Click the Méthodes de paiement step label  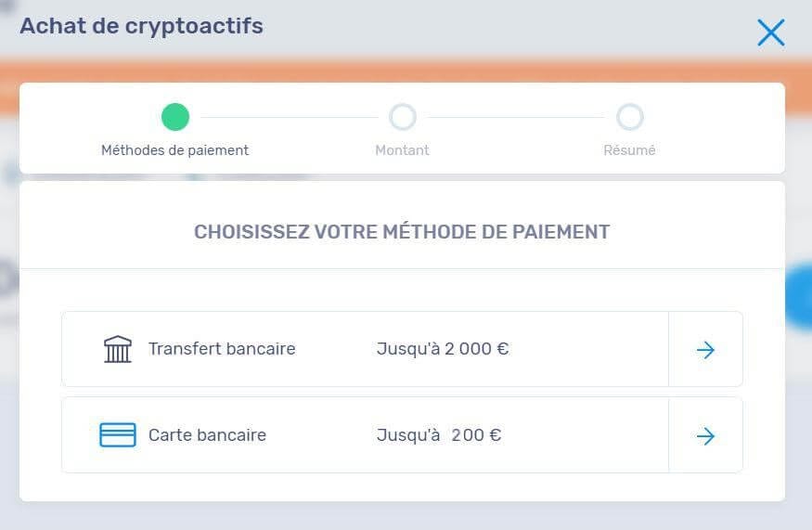pyautogui.click(x=174, y=149)
